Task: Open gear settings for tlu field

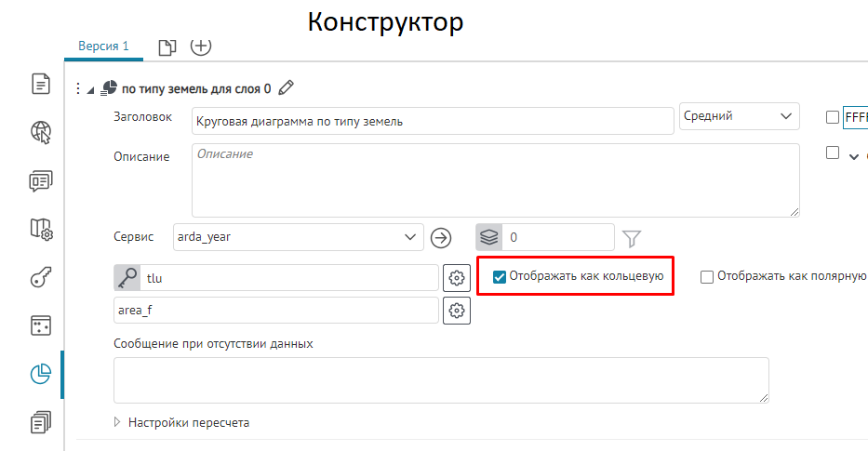Action: pos(456,278)
